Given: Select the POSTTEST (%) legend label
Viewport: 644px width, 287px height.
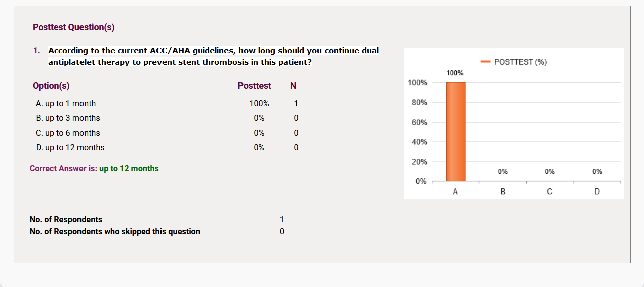Looking at the screenshot, I should pos(520,62).
